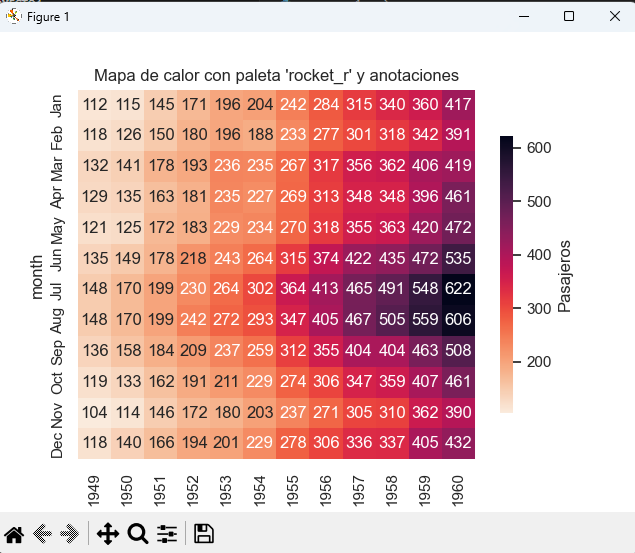The height and width of the screenshot is (553, 635).
Task: Click the chart title text
Action: coord(276,76)
